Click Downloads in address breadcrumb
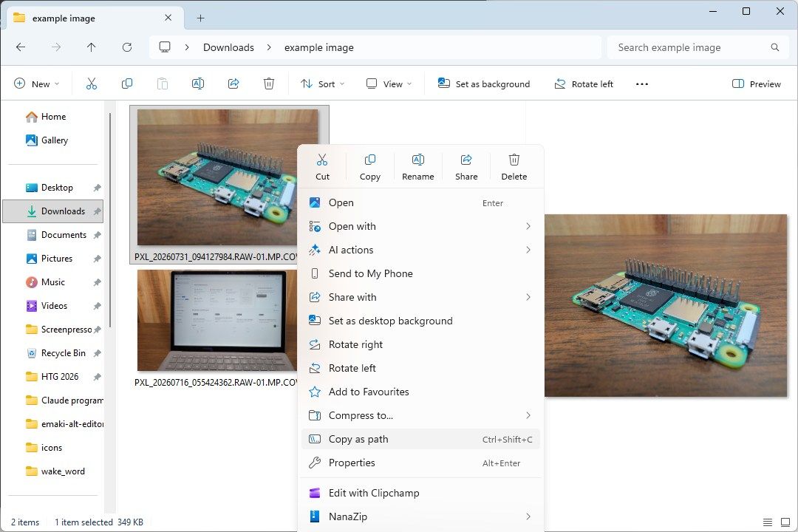Viewport: 798px width, 532px height. click(x=228, y=47)
